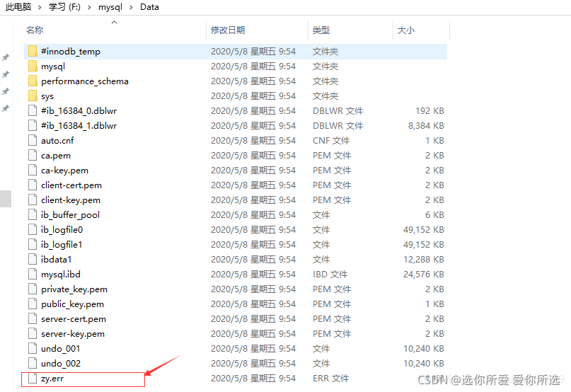Select the file name public_key.pem
This screenshot has height=392, width=571.
tap(72, 304)
